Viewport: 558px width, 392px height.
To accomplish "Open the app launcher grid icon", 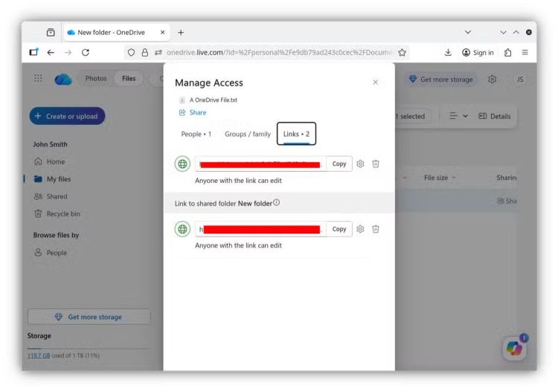I will pos(38,80).
